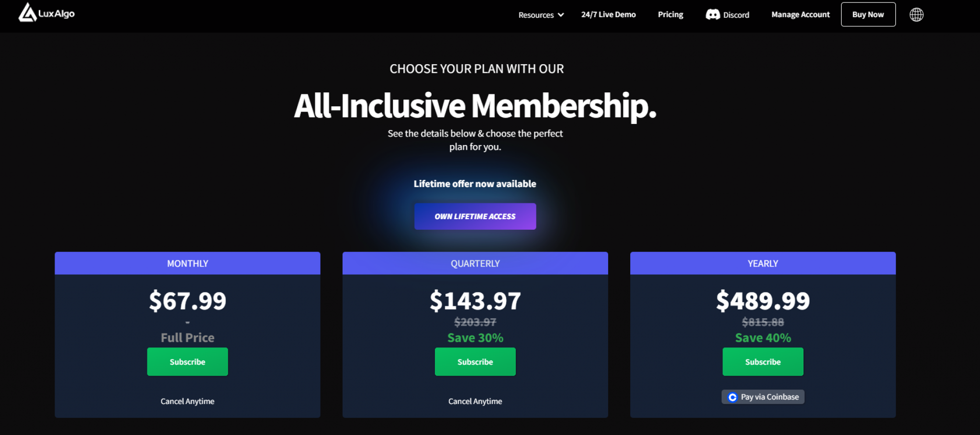
Task: Click the Coinbase icon on Pay via Coinbase
Action: tap(732, 396)
